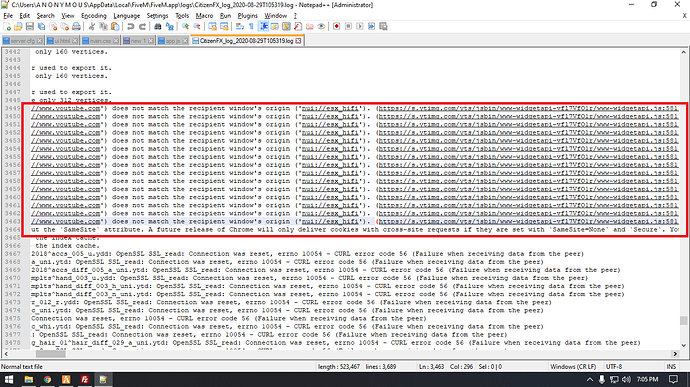Screen dimensions: 690x387
Task: Close all documents toolbar icon
Action: 64,26
